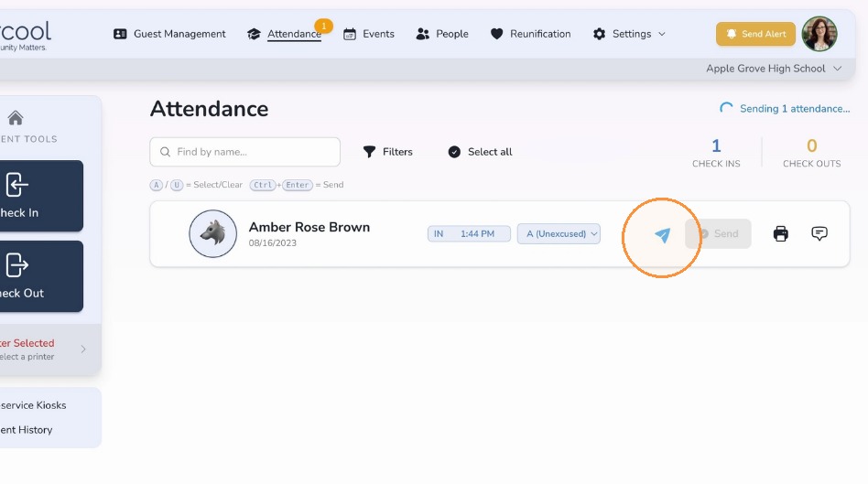
Task: Open comment for Amber Rose Brown
Action: tap(819, 233)
